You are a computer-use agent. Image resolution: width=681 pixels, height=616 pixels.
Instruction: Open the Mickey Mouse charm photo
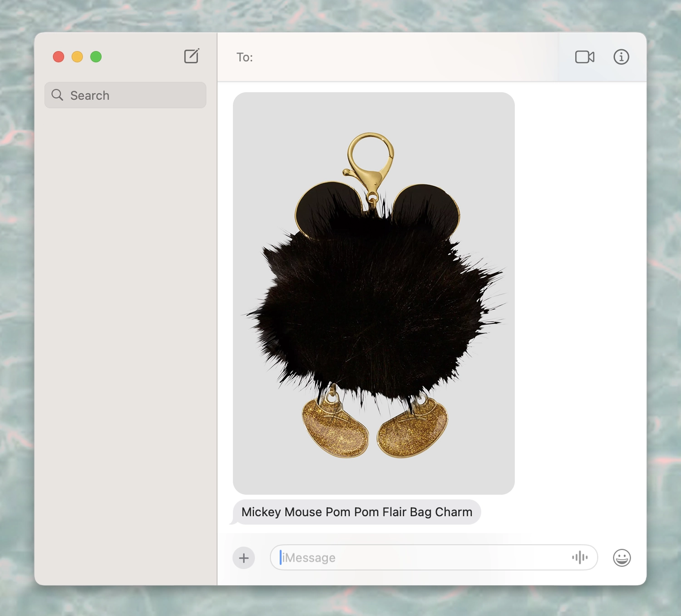[374, 293]
